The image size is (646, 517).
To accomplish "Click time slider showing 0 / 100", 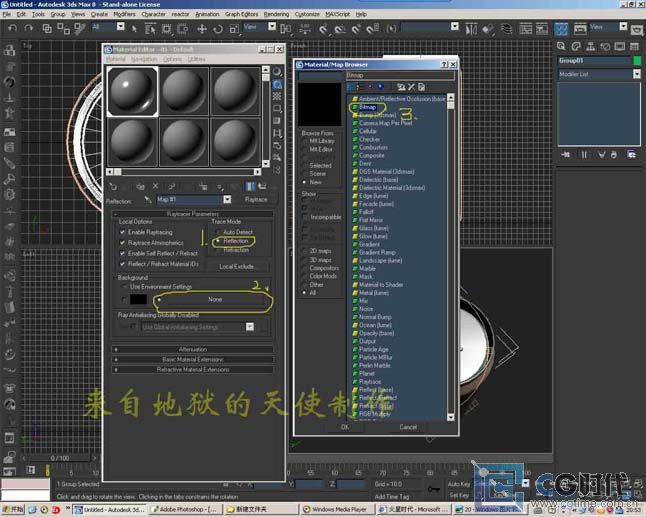I will (x=60, y=458).
